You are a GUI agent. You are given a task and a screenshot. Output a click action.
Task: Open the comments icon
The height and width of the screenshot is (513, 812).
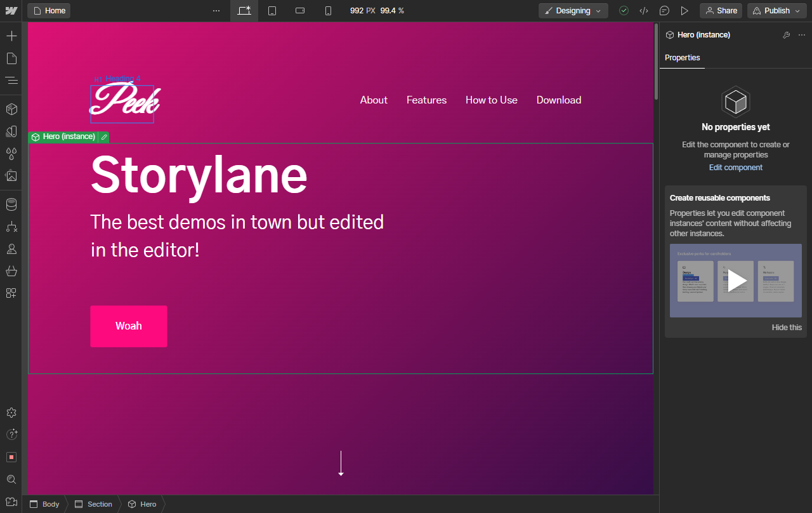click(x=664, y=11)
